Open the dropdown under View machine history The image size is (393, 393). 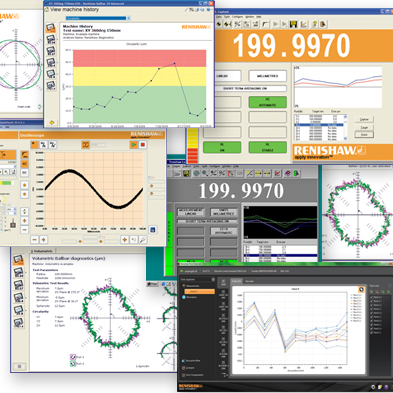(x=97, y=18)
